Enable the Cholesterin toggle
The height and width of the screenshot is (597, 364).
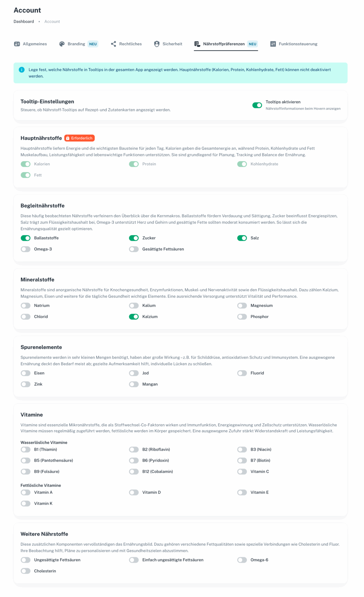tap(26, 571)
